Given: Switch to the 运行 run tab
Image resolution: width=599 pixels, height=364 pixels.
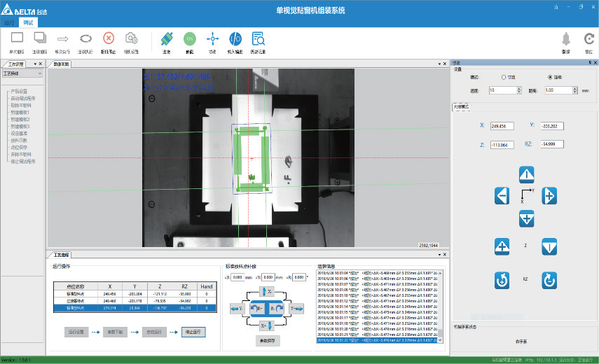Looking at the screenshot, I should click(x=9, y=22).
